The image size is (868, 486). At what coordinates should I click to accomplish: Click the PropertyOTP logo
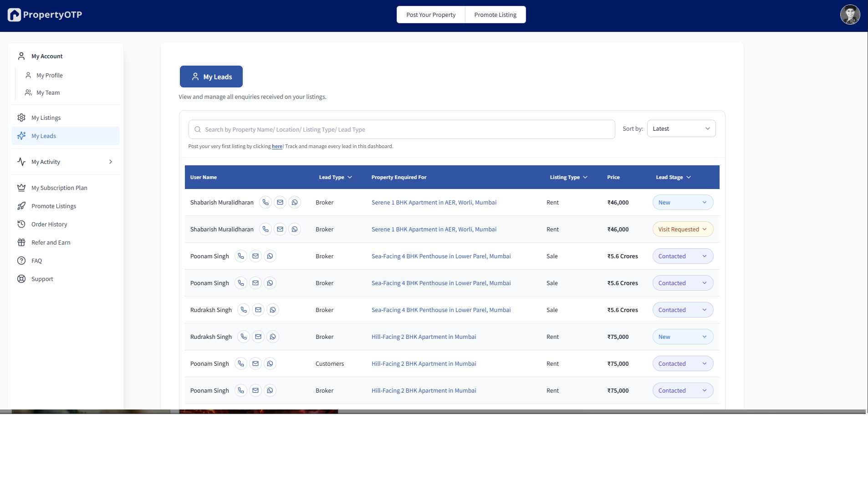(x=45, y=15)
